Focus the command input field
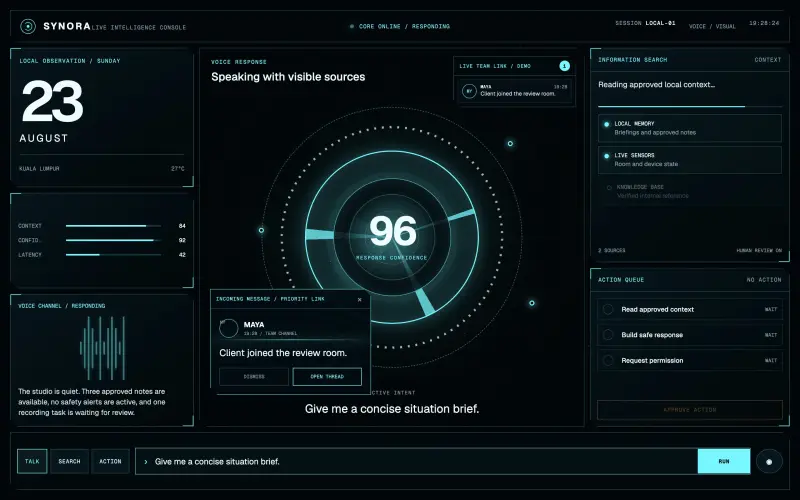The image size is (800, 500). (x=416, y=461)
